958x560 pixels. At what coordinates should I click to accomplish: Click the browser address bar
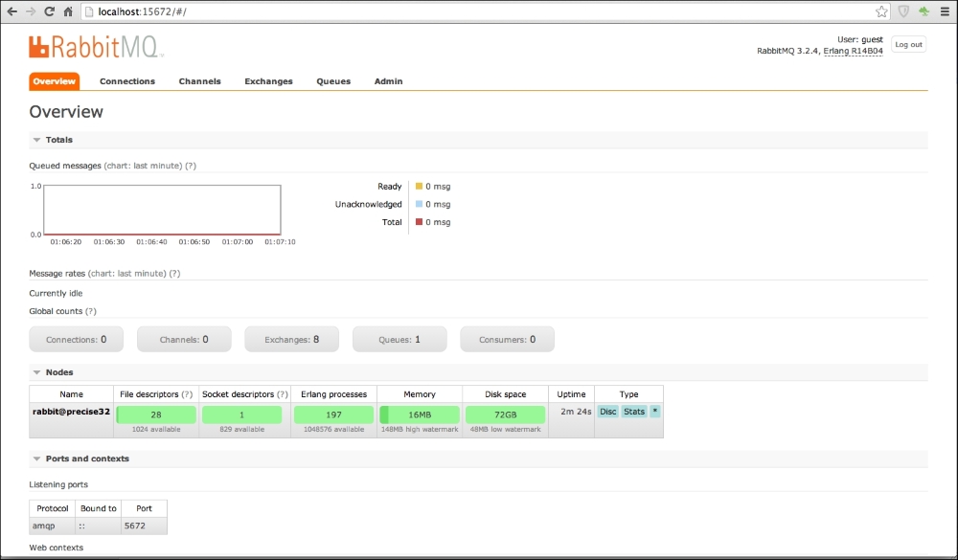click(x=479, y=11)
